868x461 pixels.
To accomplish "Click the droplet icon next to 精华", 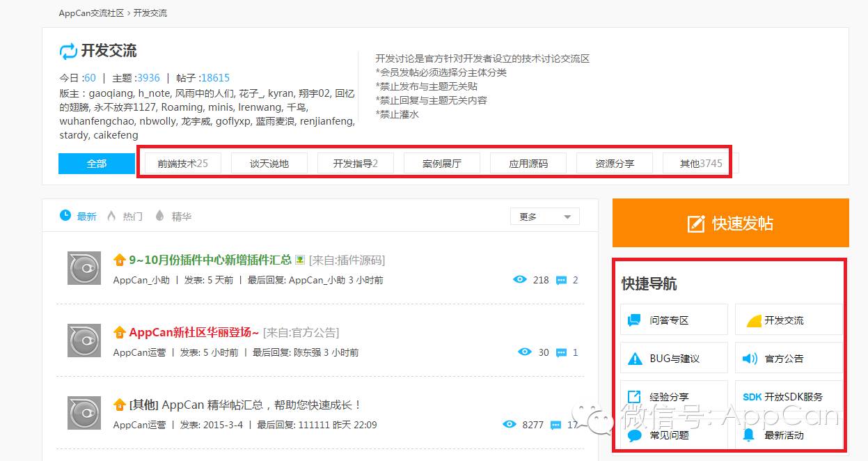I will 159,216.
